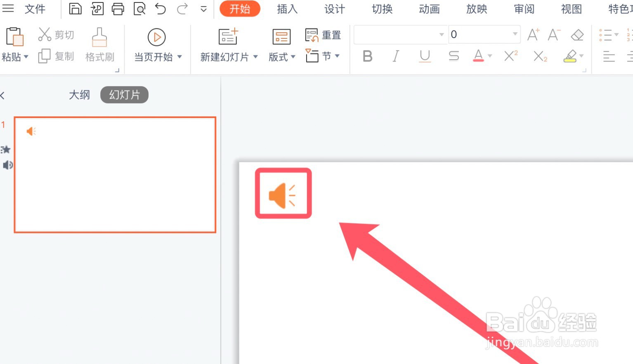Expand the font color dropdown arrow
Screen dimensions: 633x364
(490, 56)
